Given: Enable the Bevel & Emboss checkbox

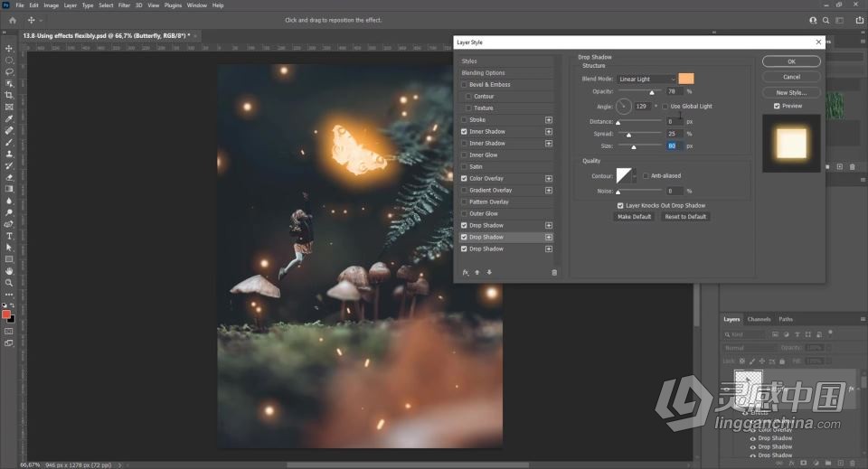Looking at the screenshot, I should (464, 85).
